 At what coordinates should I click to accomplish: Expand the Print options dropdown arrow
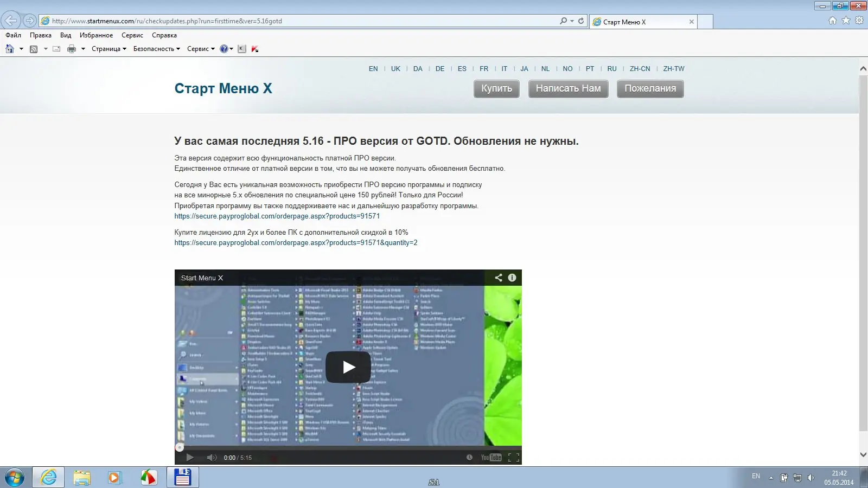tap(83, 49)
